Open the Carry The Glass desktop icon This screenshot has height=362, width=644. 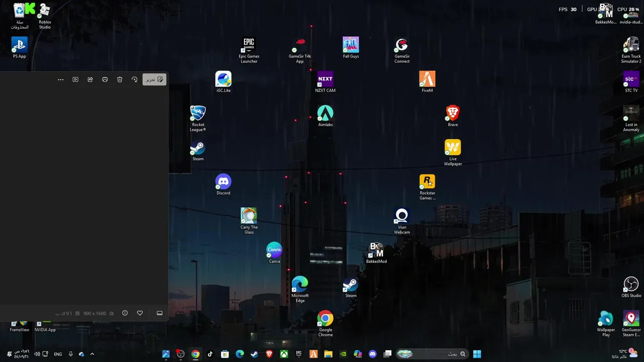pos(249,221)
